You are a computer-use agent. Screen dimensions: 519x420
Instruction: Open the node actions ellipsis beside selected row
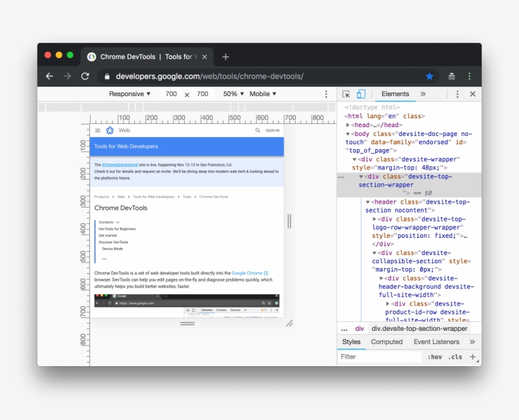(x=341, y=177)
